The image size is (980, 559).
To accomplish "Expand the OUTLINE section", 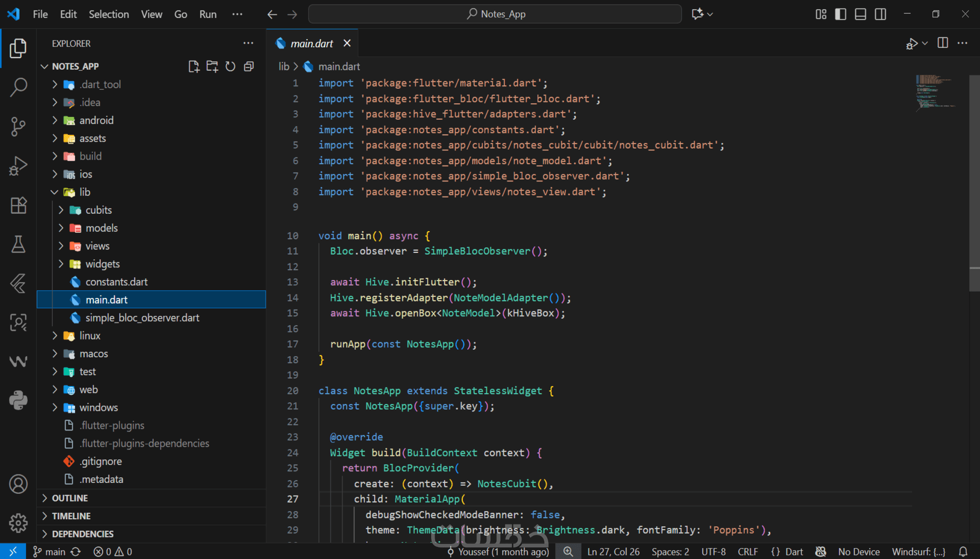I will [70, 498].
